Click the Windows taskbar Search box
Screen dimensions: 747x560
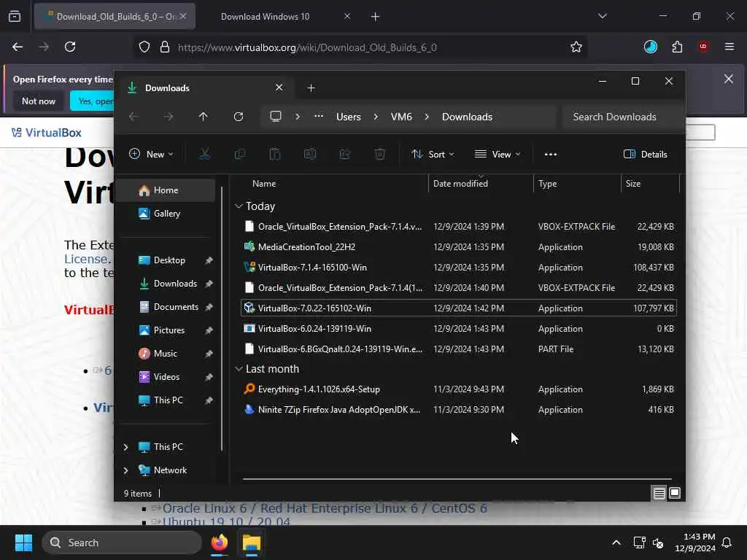[x=122, y=542]
